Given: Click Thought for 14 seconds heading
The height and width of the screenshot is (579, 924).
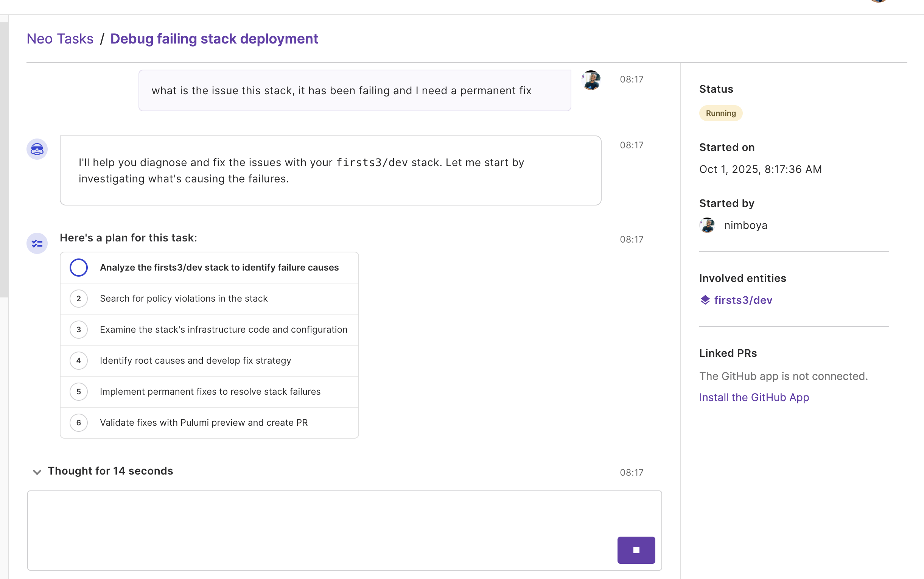Looking at the screenshot, I should point(110,471).
